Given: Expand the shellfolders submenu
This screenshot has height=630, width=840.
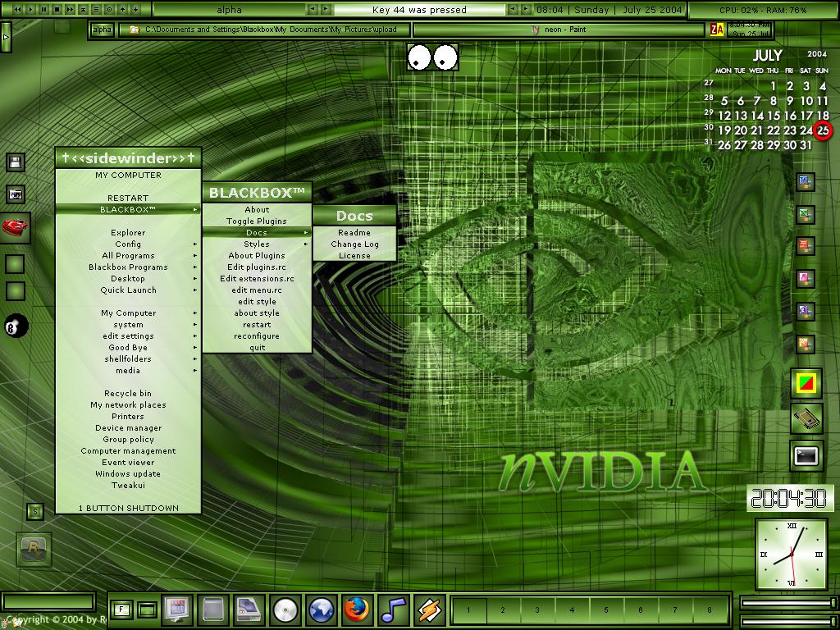Looking at the screenshot, I should click(x=128, y=359).
